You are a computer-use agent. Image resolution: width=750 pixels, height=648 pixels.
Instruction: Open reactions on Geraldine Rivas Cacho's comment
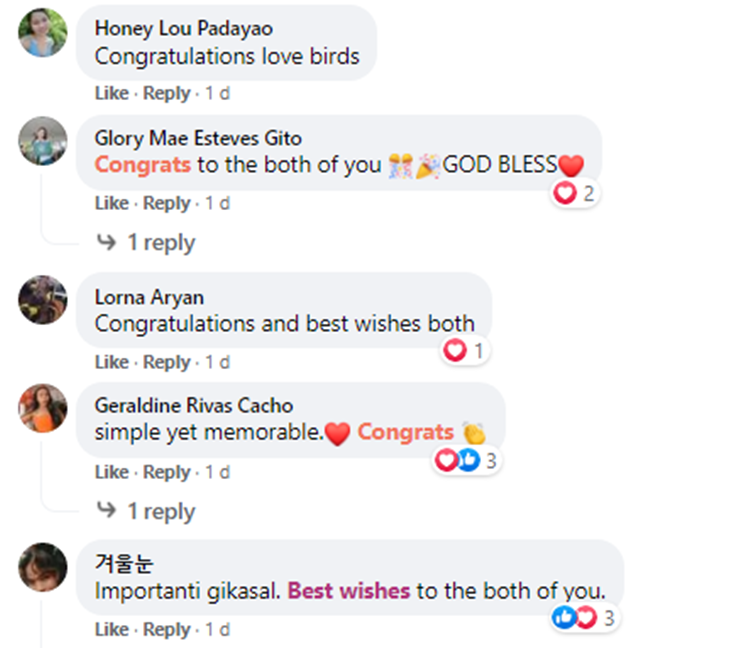465,461
